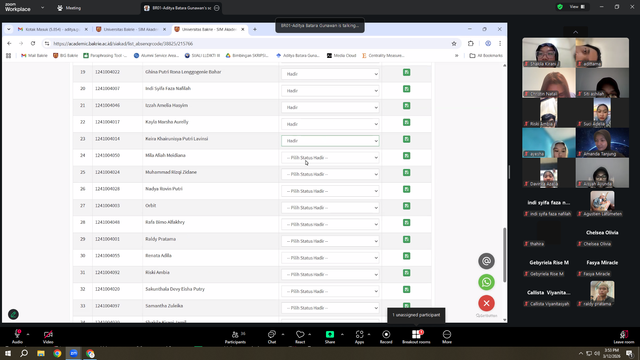Close the floating contact widget with red X
The height and width of the screenshot is (360, 640).
[486, 303]
